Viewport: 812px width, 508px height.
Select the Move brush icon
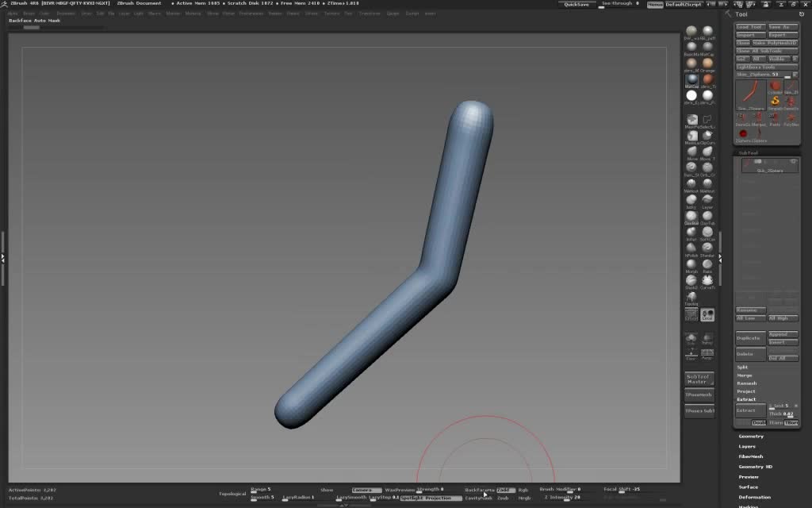(691, 152)
